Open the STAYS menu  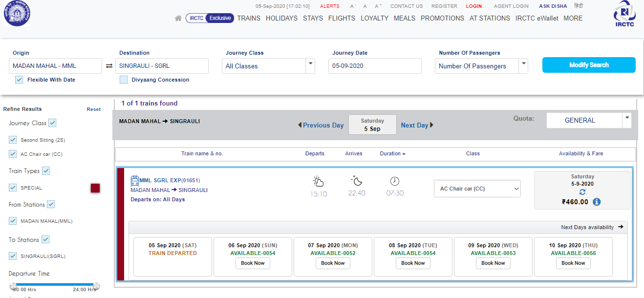pos(313,18)
